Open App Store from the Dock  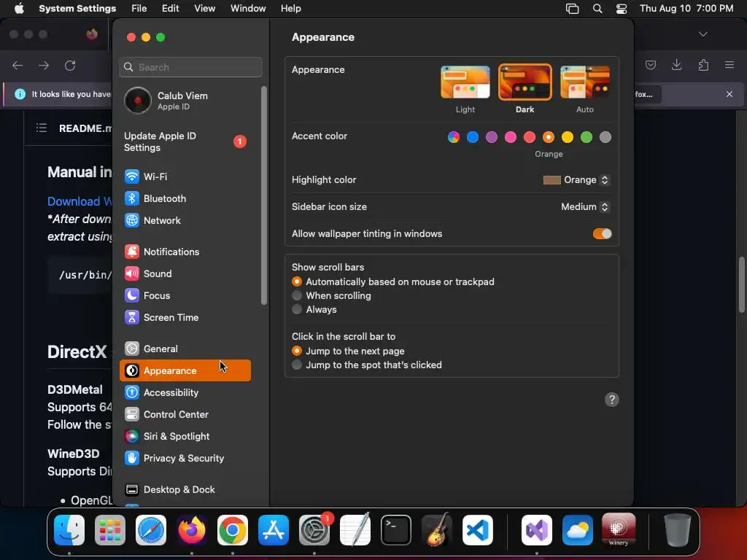click(274, 530)
